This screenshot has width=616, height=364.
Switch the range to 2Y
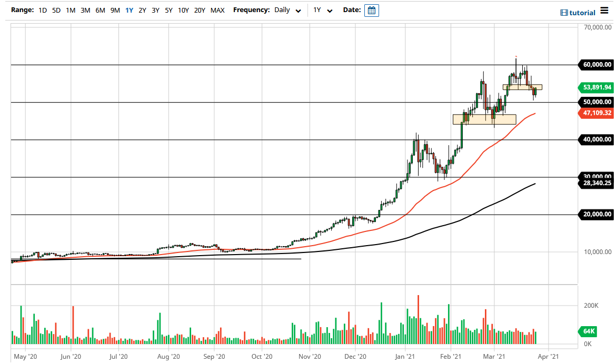[142, 10]
